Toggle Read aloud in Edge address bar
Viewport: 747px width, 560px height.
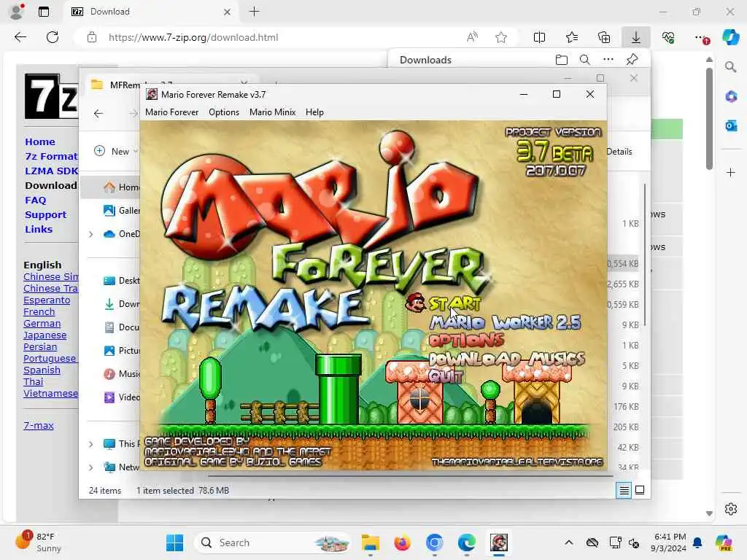pos(472,37)
